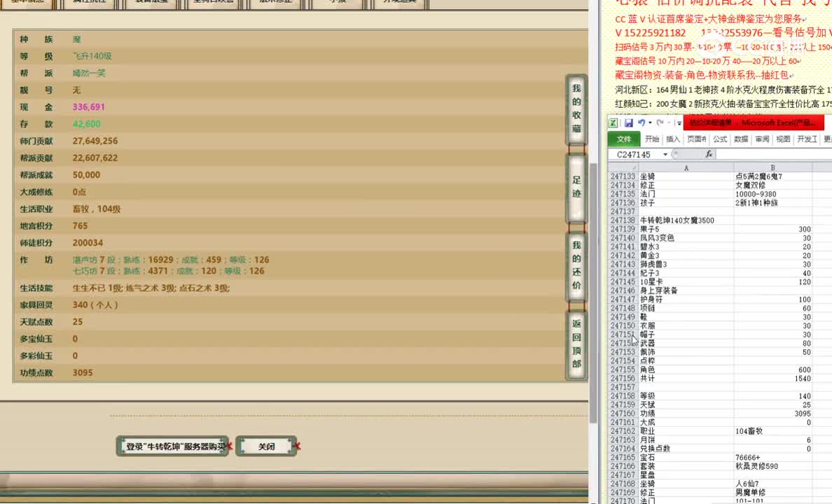Click the cell labeled 项链
The width and height of the screenshot is (832, 504).
686,308
